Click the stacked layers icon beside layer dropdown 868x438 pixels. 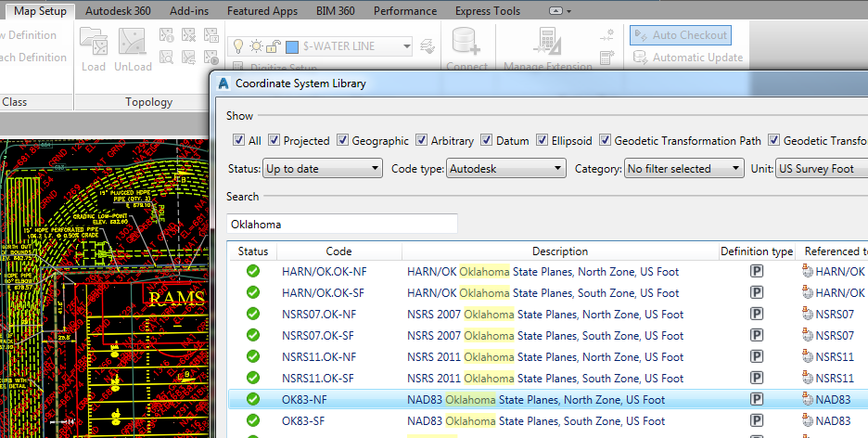(x=428, y=46)
